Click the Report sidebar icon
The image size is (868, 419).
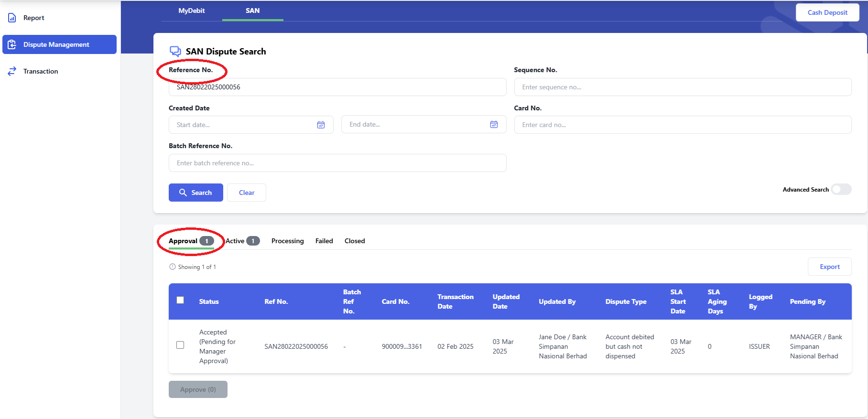[12, 18]
